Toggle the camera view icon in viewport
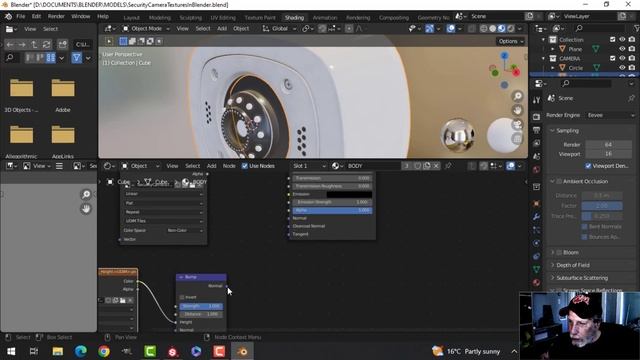Image resolution: width=640 pixels, height=360 pixels. 518,124
